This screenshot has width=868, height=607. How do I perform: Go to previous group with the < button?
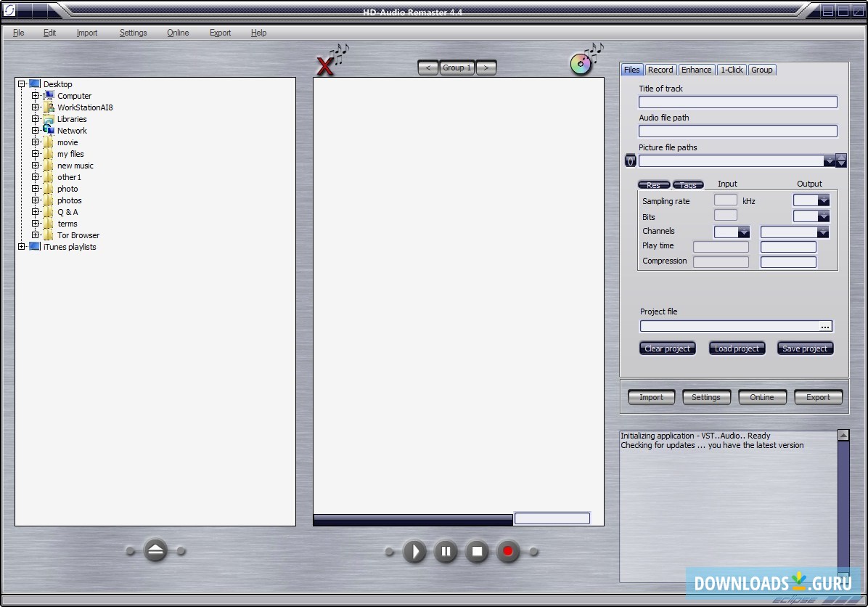pos(428,68)
